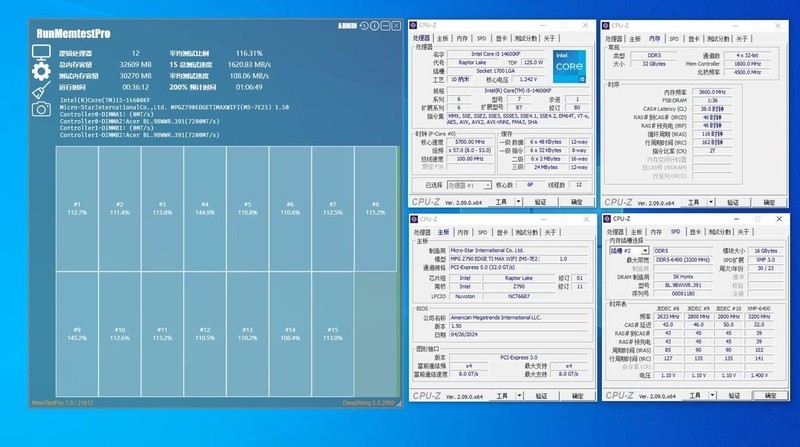The width and height of the screenshot is (800, 447).
Task: Open 测试分数 tab in CPU-Z processor window
Action: [x=526, y=38]
